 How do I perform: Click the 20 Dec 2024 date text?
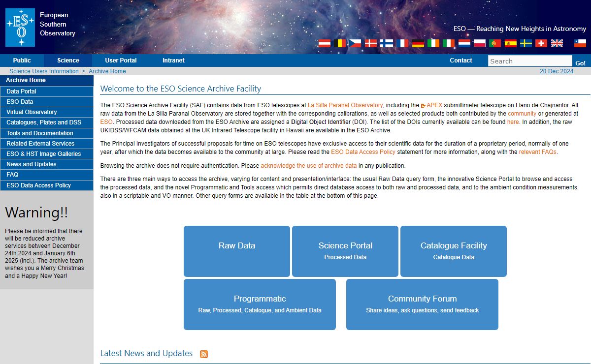click(x=557, y=71)
